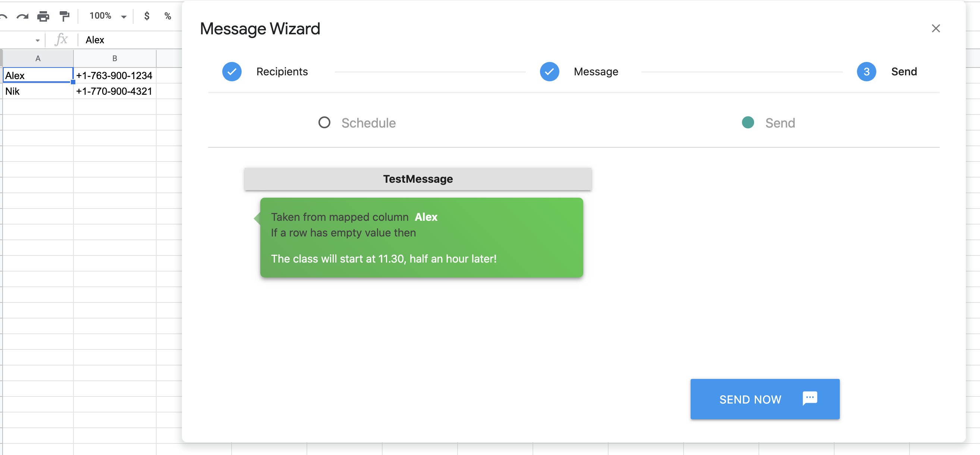Switch to the Send step labeled 3

pos(866,72)
